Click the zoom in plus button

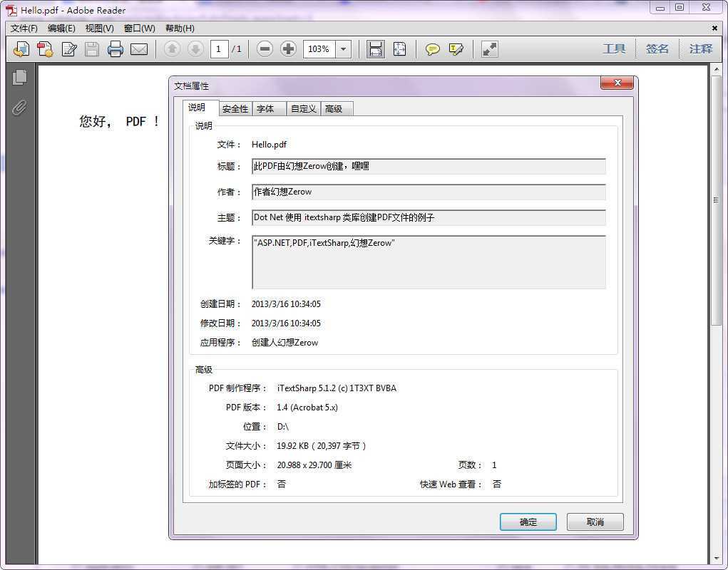288,48
